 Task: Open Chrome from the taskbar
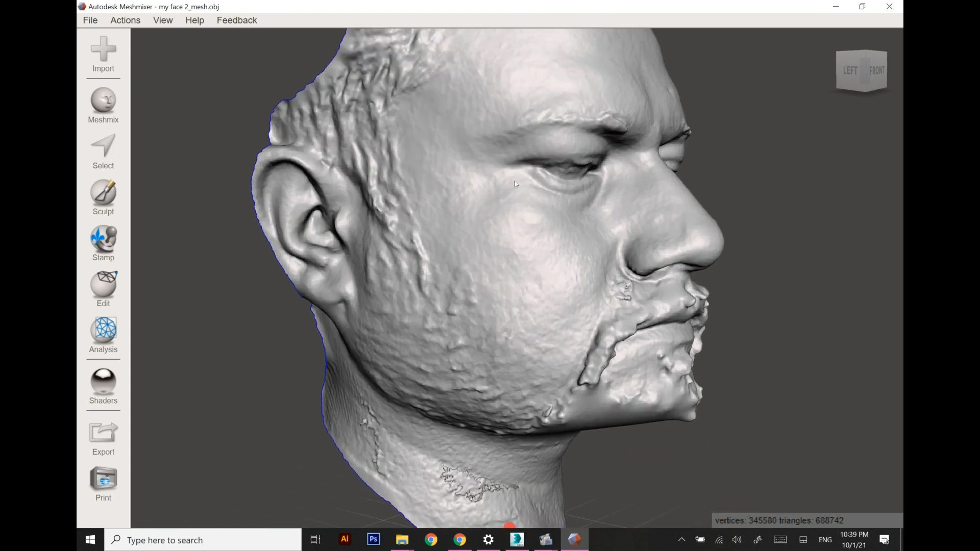pyautogui.click(x=431, y=539)
